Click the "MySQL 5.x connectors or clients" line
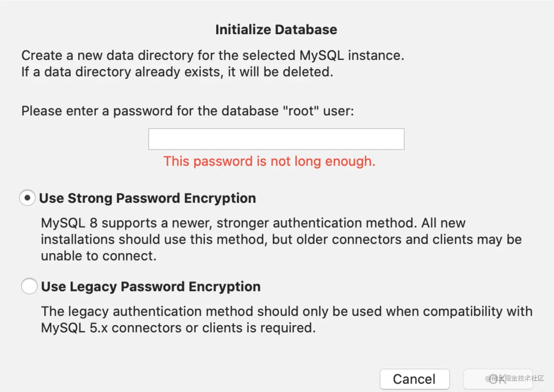The height and width of the screenshot is (392, 554). tap(178, 328)
